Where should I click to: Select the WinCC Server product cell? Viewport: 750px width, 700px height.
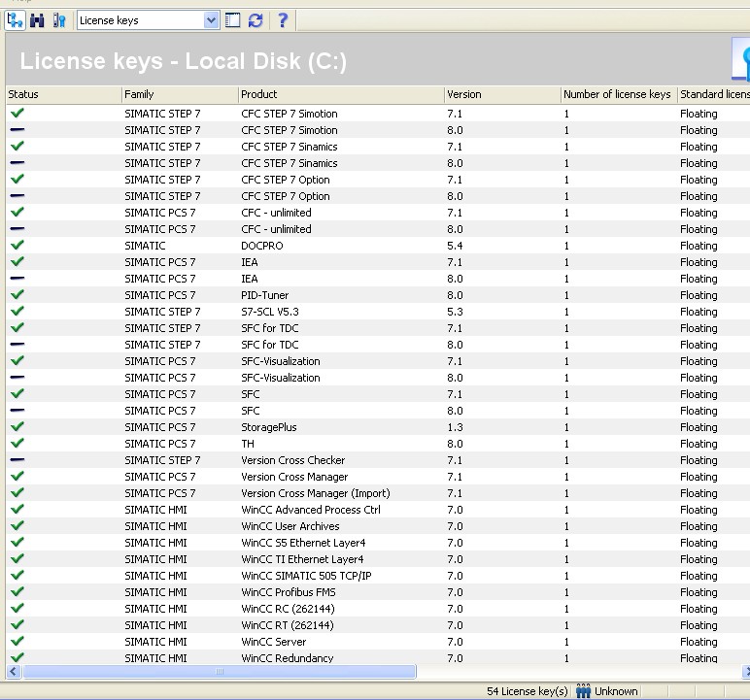pyautogui.click(x=274, y=642)
